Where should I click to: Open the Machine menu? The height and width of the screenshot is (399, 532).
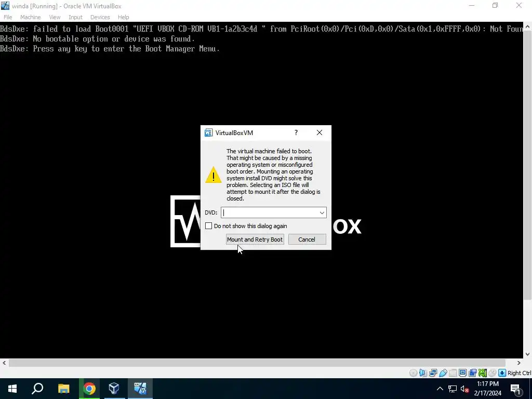coord(31,17)
